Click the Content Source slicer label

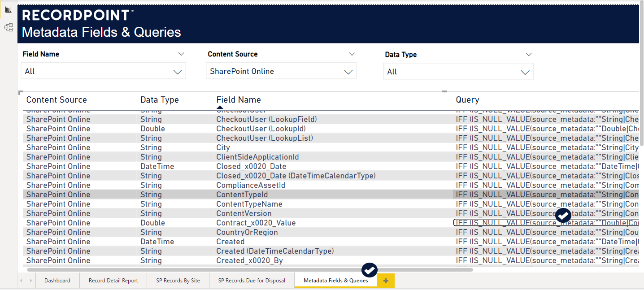coord(232,54)
